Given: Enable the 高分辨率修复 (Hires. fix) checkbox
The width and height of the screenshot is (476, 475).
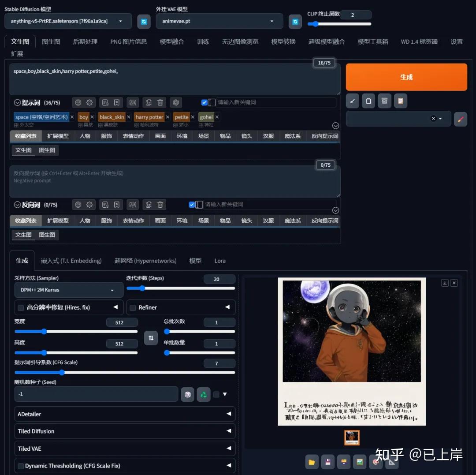Looking at the screenshot, I should coord(21,308).
